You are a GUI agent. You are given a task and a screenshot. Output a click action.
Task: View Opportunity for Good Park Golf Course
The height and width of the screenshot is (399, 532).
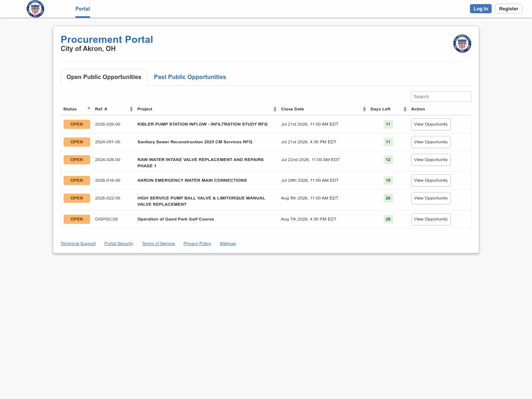(x=431, y=219)
